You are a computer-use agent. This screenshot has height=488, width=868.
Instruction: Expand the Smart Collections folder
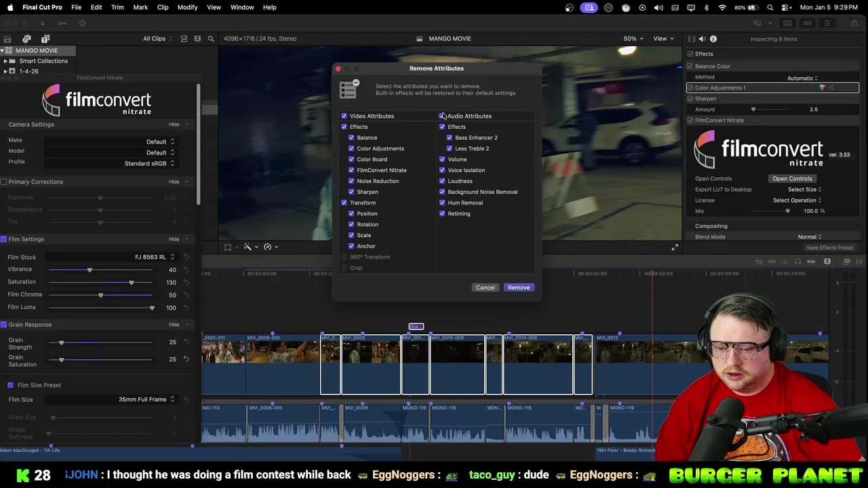click(5, 61)
